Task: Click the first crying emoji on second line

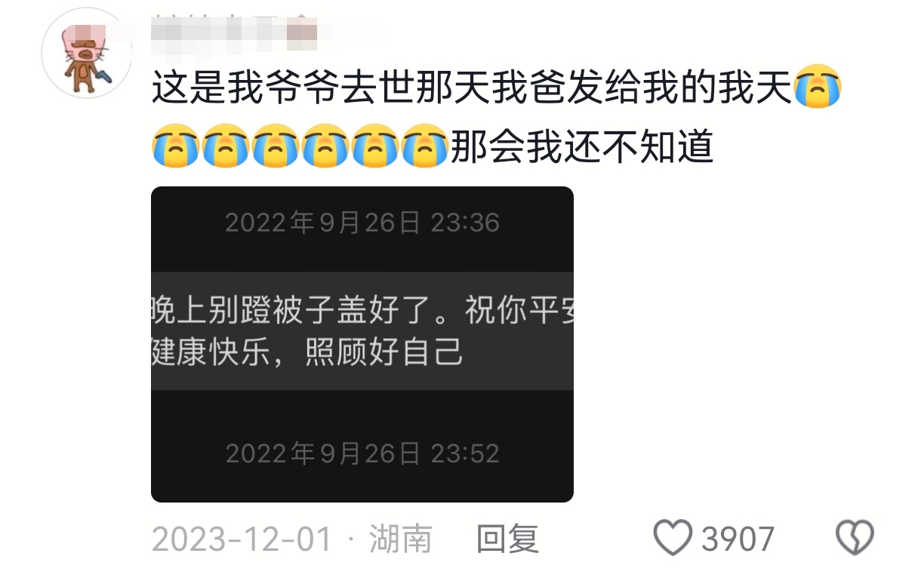Action: coord(175,146)
